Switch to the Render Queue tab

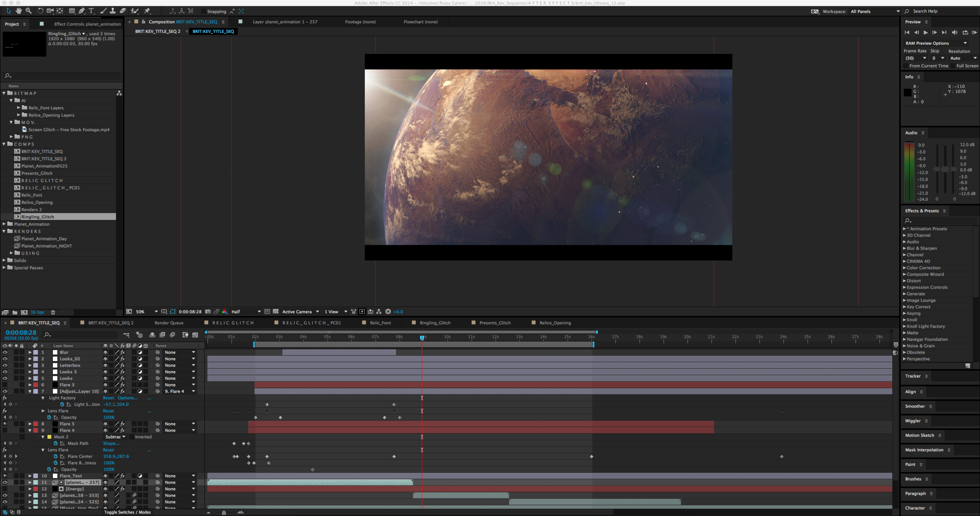169,323
